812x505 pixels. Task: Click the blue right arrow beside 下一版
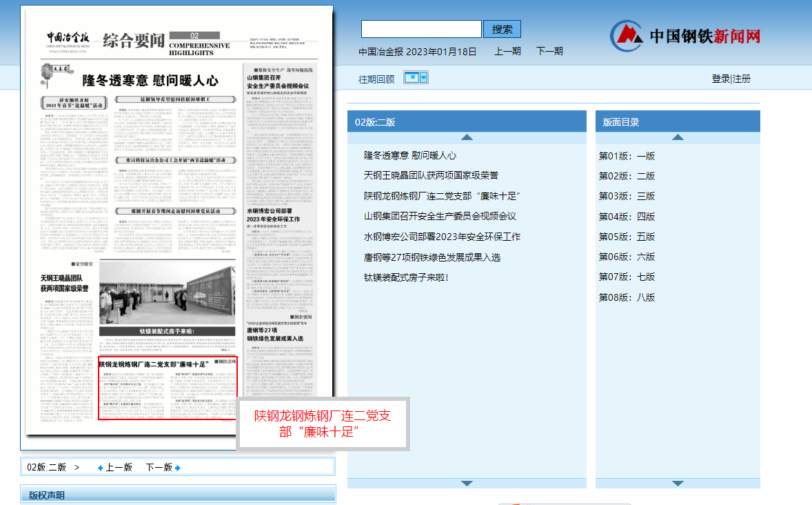pos(178,467)
